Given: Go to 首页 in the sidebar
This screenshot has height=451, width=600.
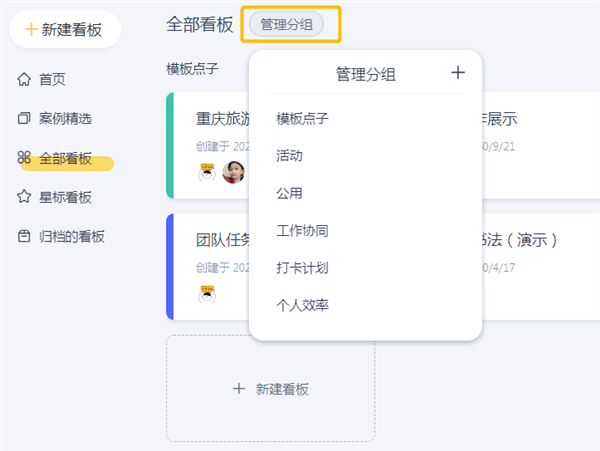Looking at the screenshot, I should (x=52, y=79).
